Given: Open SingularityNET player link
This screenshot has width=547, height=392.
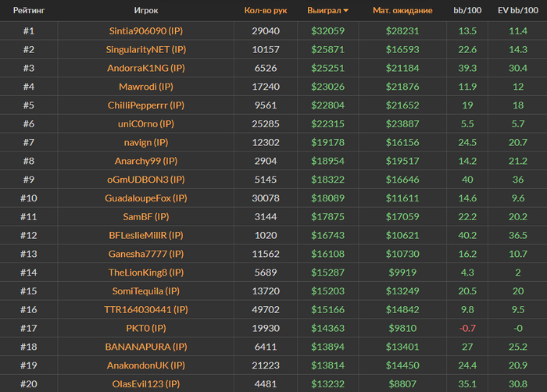Looking at the screenshot, I should pyautogui.click(x=146, y=49).
